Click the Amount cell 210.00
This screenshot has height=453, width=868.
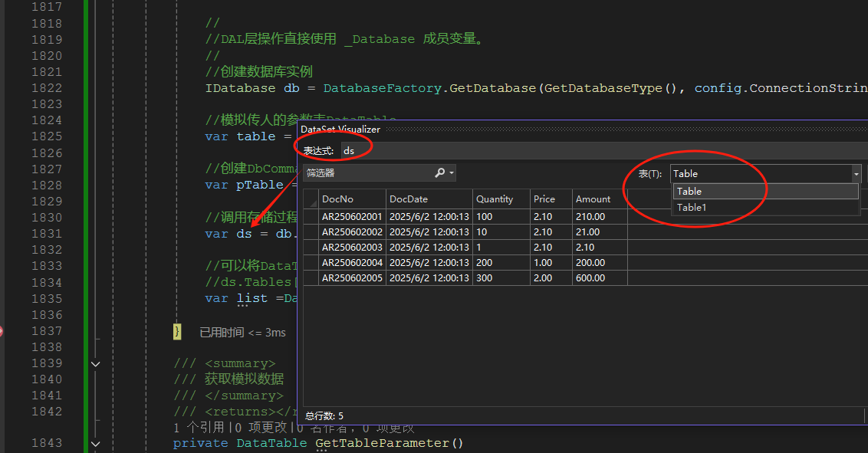coord(600,217)
